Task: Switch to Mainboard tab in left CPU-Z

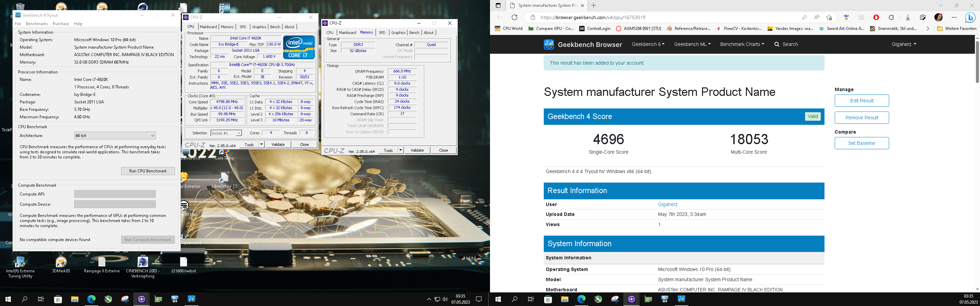Action: click(x=208, y=27)
